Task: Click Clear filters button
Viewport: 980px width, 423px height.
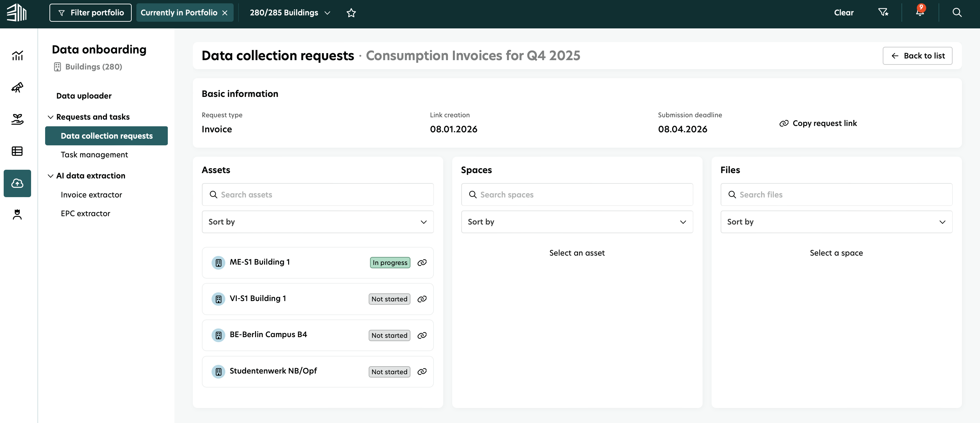Action: pos(844,13)
